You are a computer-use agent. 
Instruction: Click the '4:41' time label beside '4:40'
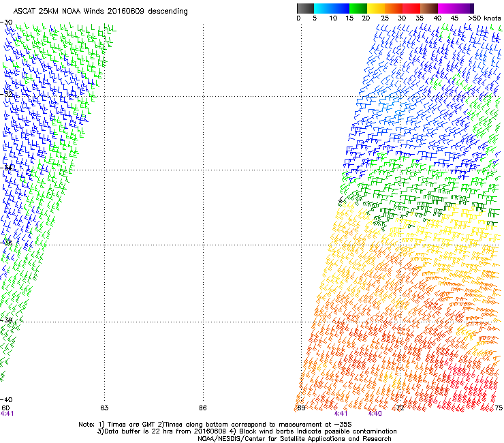341,414
